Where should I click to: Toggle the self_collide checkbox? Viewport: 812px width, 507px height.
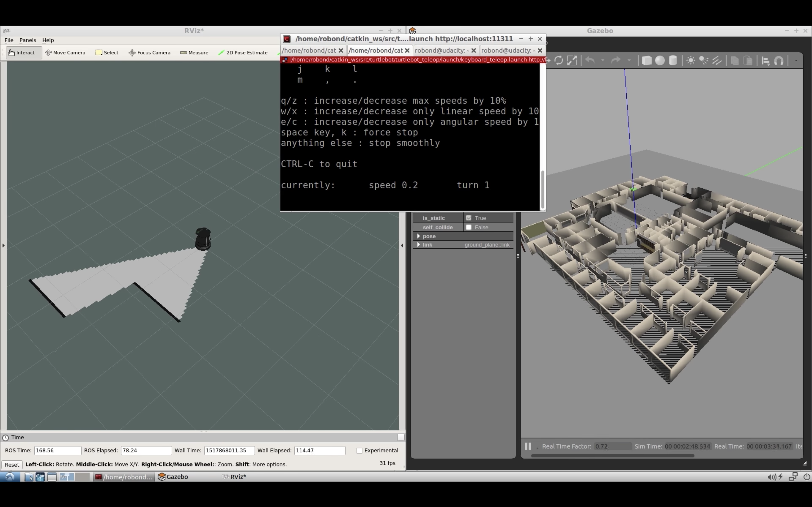tap(469, 227)
